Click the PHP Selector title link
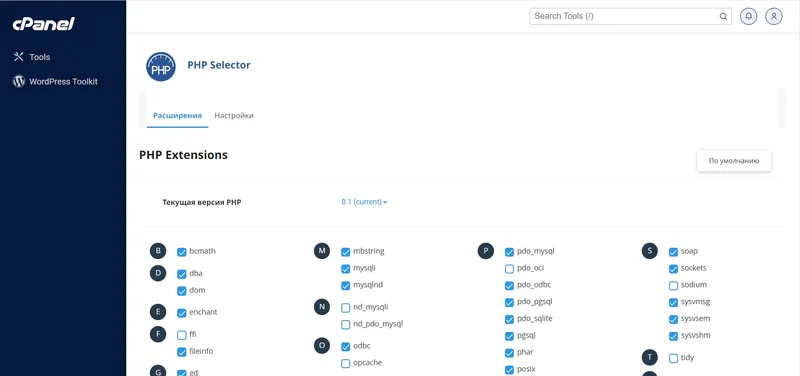 point(219,65)
